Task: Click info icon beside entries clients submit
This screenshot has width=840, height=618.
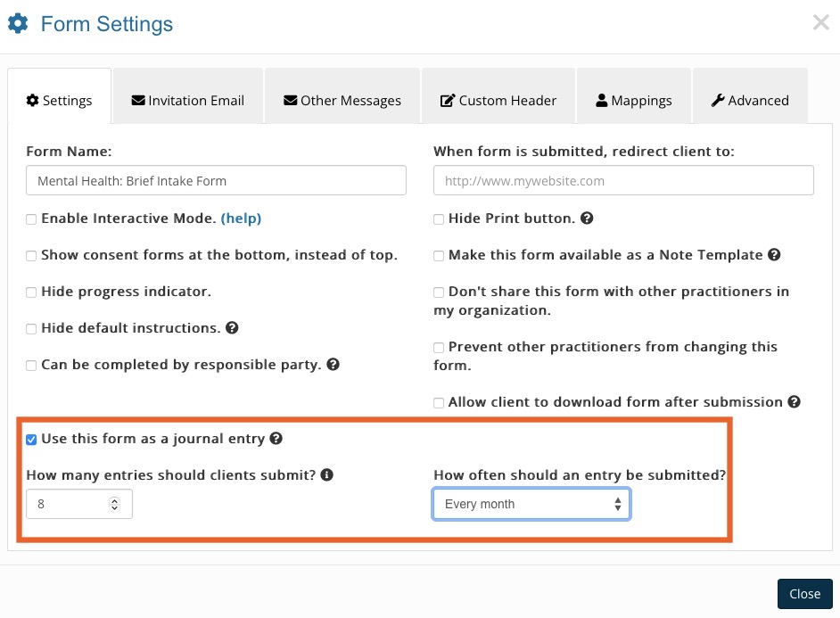Action: click(326, 475)
